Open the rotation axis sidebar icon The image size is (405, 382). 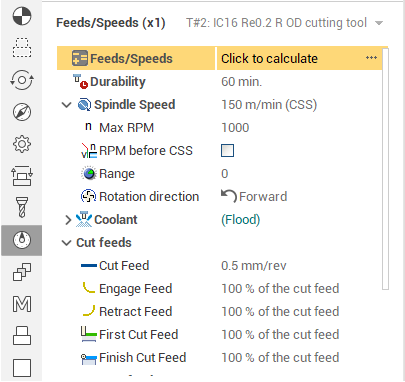[22, 80]
